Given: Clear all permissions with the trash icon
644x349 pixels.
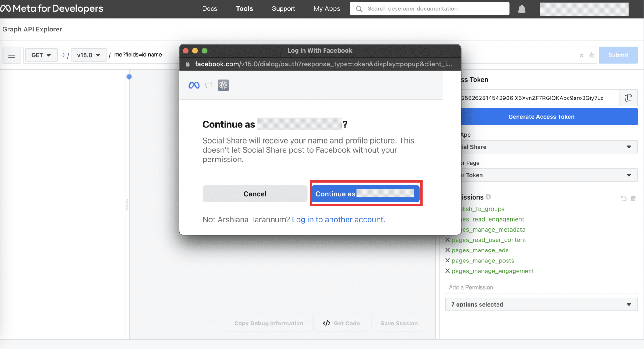Looking at the screenshot, I should [x=633, y=199].
